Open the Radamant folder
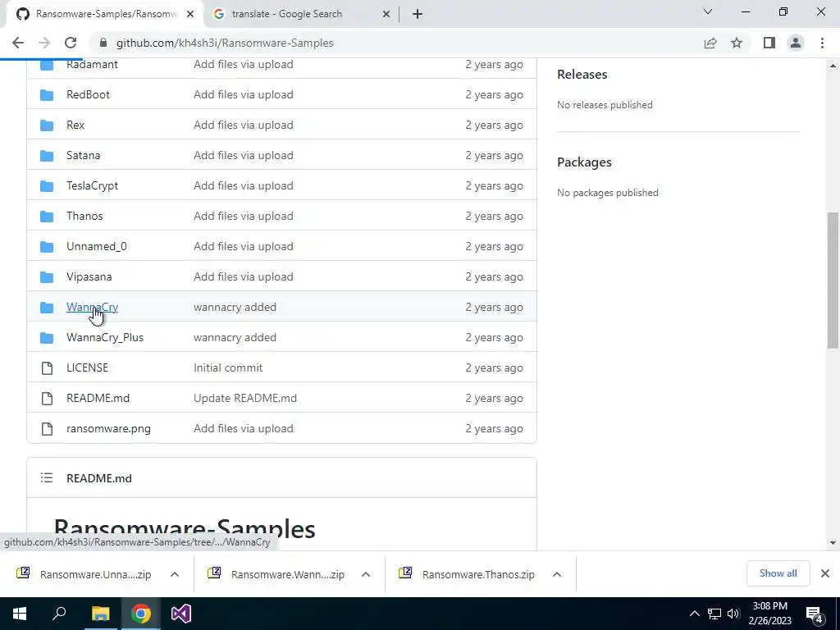The width and height of the screenshot is (840, 630). (x=92, y=64)
